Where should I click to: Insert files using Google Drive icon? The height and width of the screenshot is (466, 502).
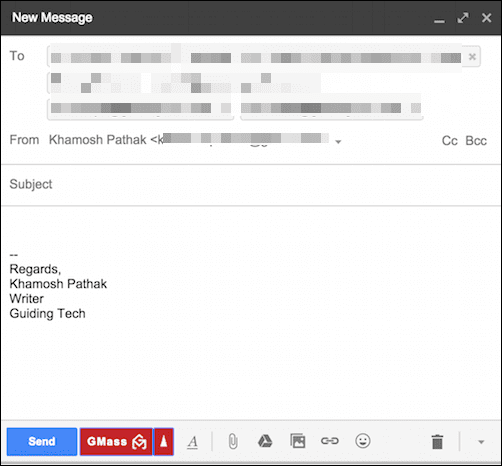point(265,441)
